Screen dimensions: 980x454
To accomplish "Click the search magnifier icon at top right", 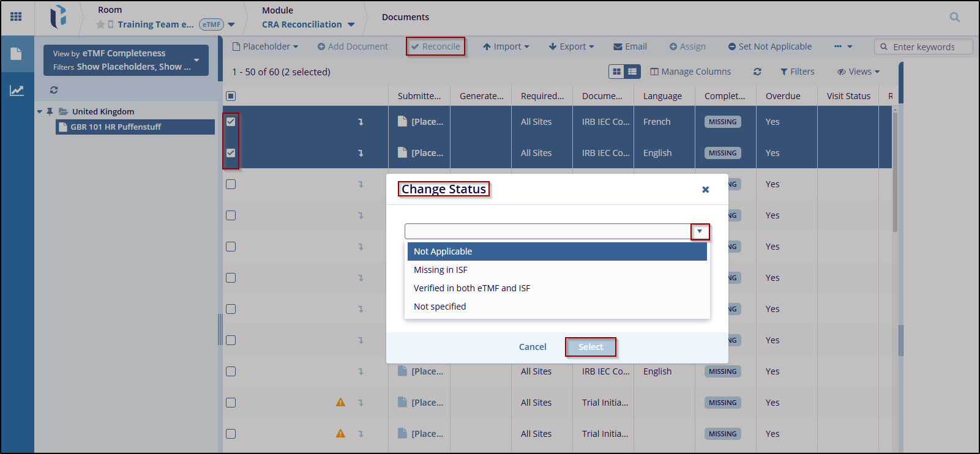I will point(954,17).
